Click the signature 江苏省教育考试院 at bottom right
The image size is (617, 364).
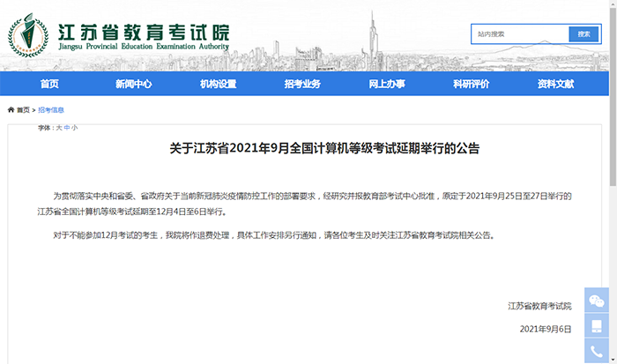[539, 306]
